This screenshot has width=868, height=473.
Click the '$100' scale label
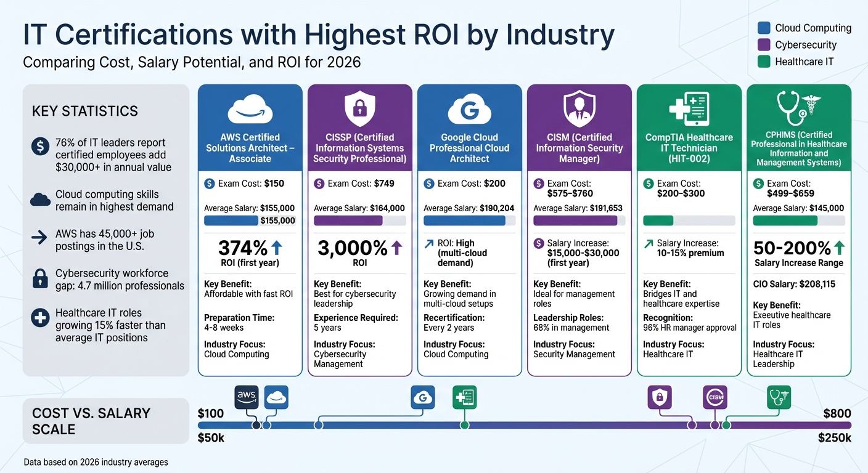click(x=211, y=413)
